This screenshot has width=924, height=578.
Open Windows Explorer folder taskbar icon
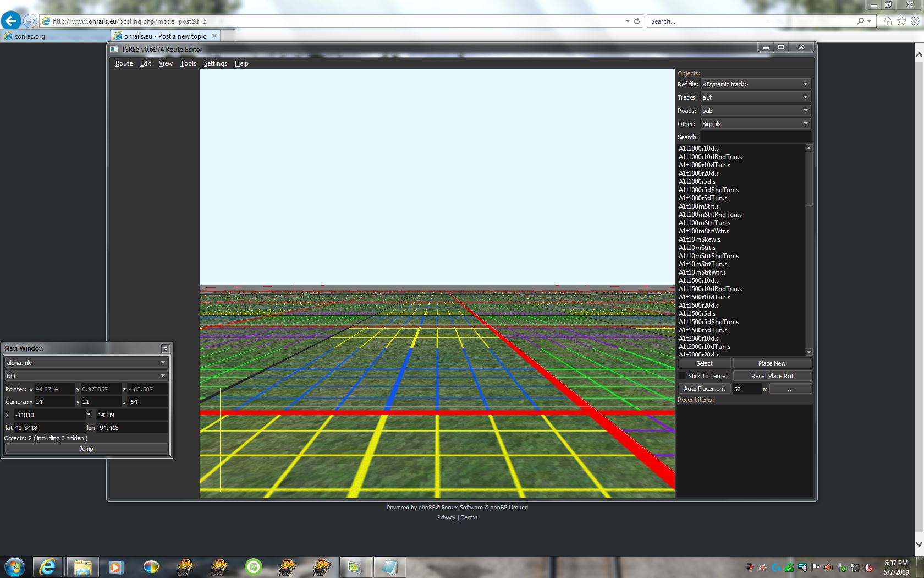pyautogui.click(x=82, y=567)
